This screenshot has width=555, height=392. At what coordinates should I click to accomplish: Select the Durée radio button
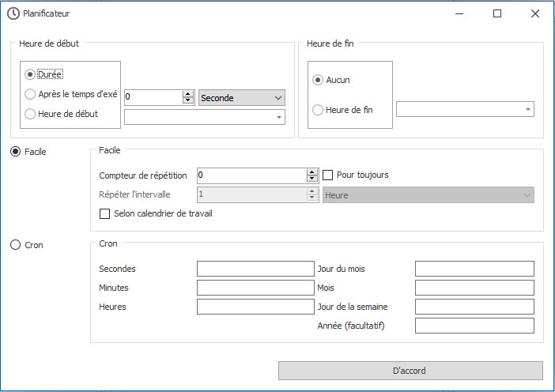coord(31,74)
